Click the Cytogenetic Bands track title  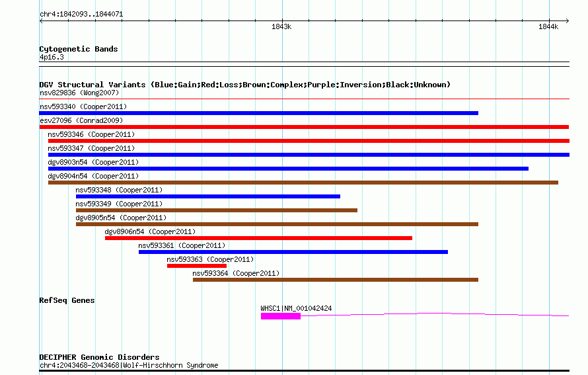coord(79,49)
